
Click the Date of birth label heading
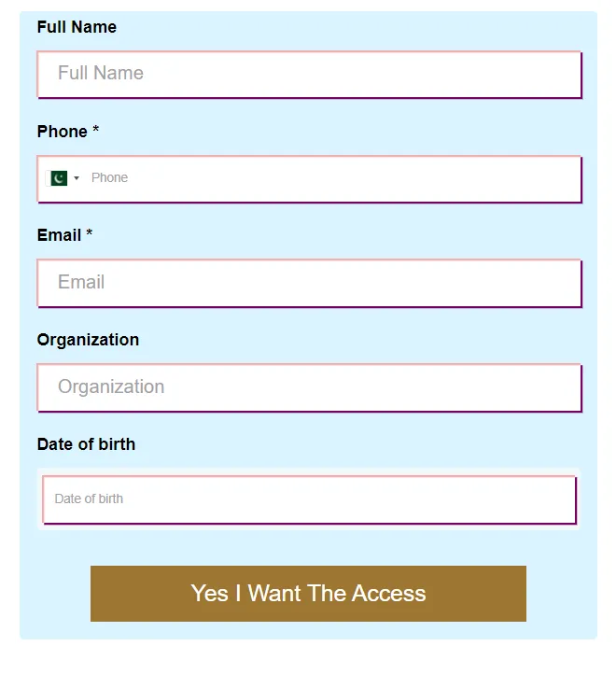click(86, 444)
